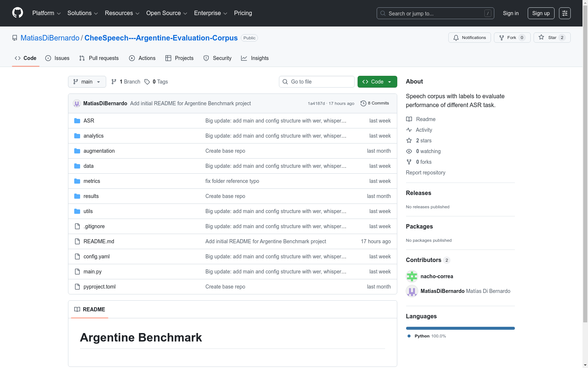Open the Pricing link
588x368 pixels.
point(243,13)
